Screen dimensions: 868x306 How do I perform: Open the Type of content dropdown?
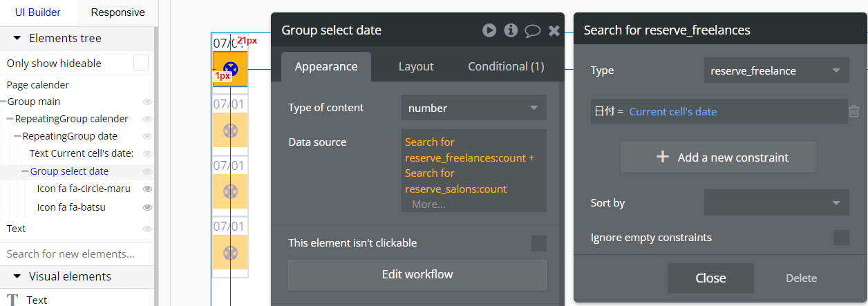[x=473, y=108]
